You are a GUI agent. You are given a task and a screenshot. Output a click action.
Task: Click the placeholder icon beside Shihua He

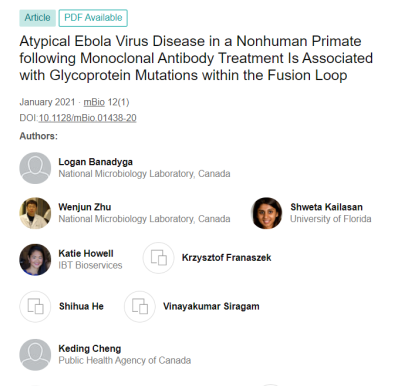(35, 306)
